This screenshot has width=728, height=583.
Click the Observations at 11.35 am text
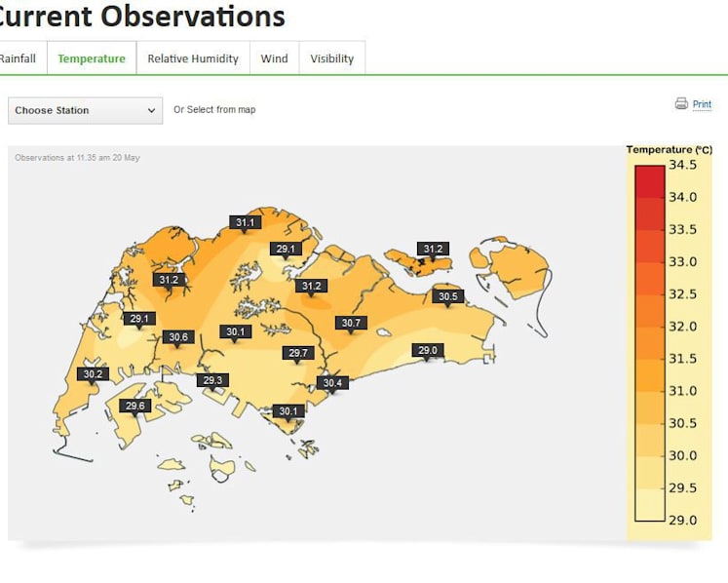pos(78,158)
